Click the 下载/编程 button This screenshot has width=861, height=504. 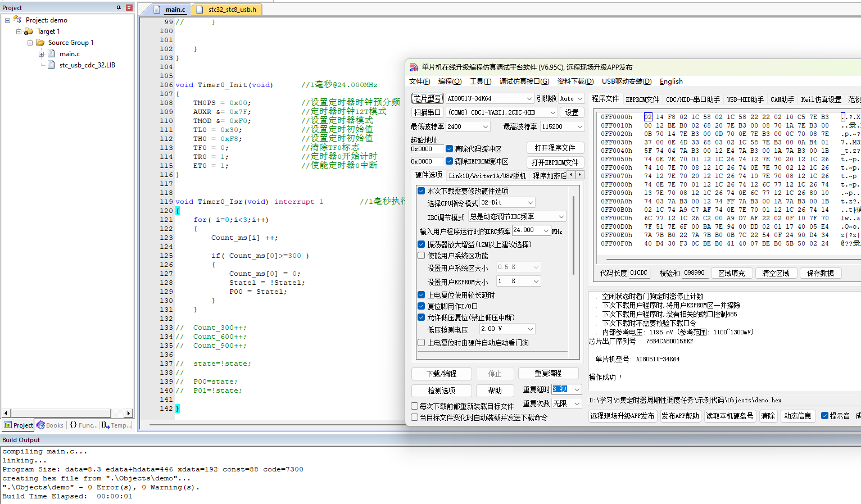(441, 374)
